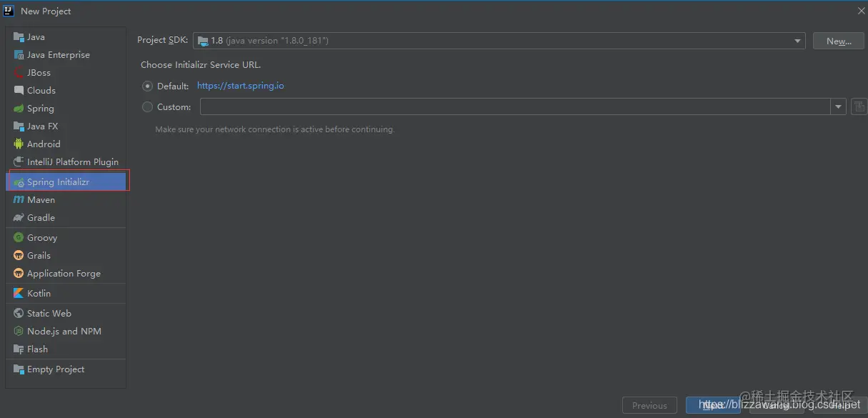This screenshot has width=868, height=418.
Task: Click the IntelliJ logo in title bar
Action: 9,11
